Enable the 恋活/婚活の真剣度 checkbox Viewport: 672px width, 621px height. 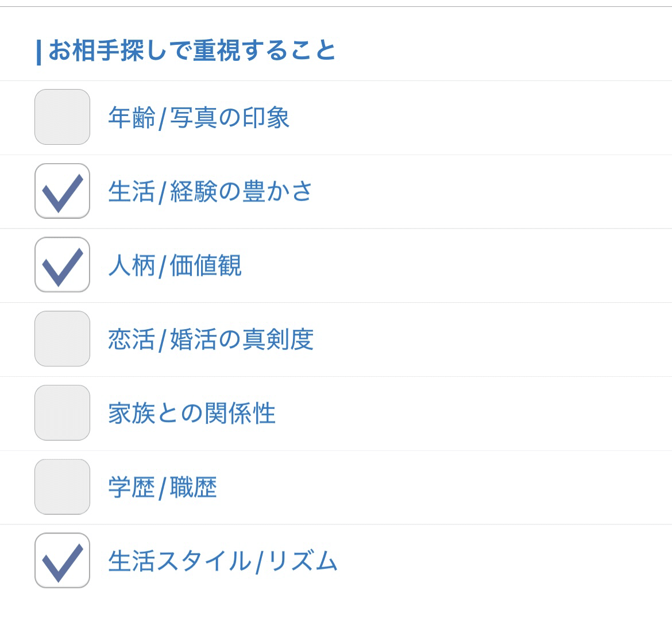pyautogui.click(x=62, y=339)
